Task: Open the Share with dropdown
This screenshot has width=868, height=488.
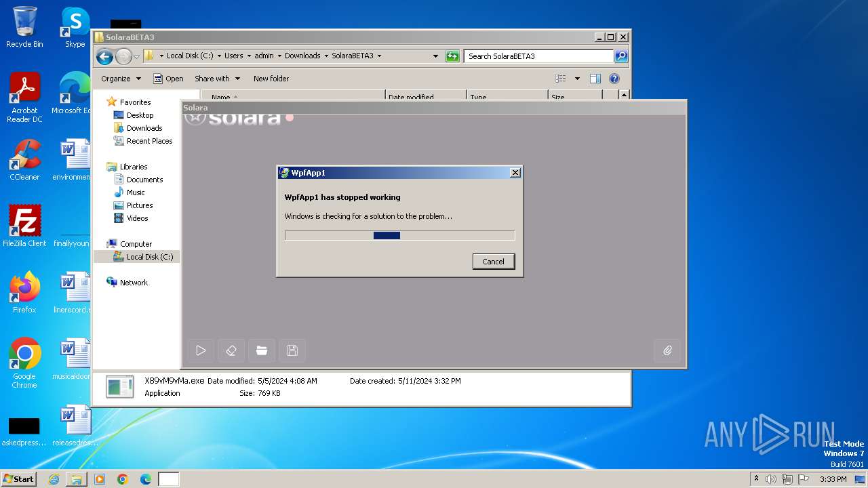Action: click(217, 79)
